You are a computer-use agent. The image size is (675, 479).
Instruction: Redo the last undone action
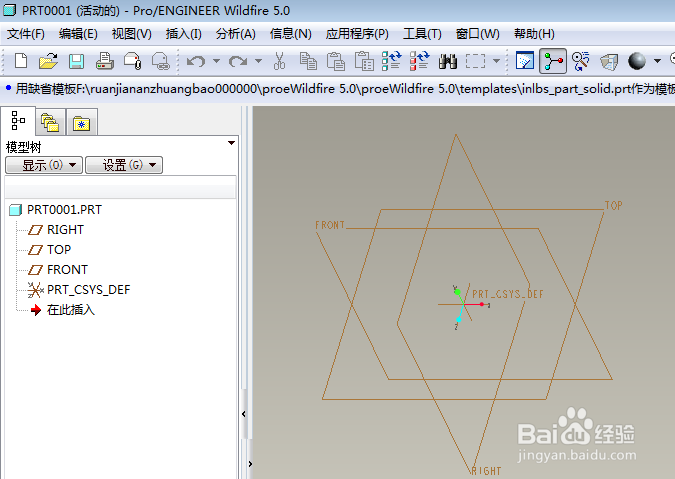point(238,62)
